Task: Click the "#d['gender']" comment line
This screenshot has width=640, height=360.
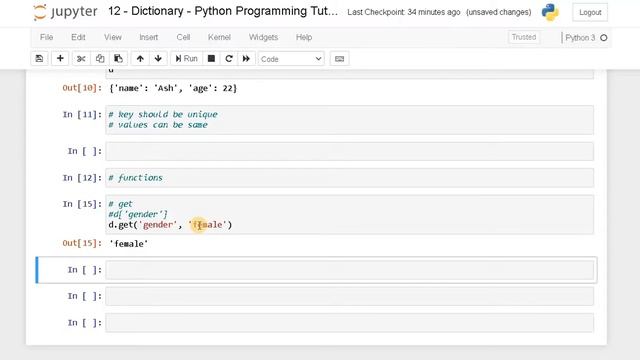Action: point(138,214)
